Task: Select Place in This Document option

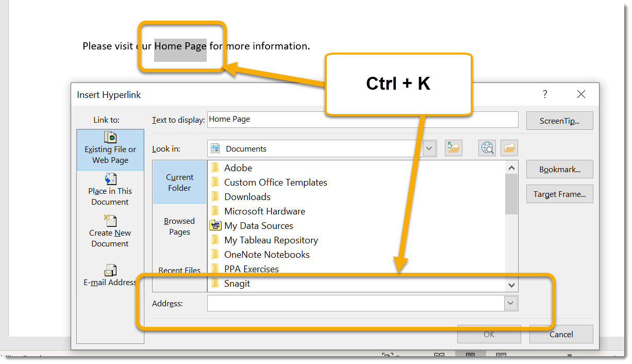Action: click(110, 190)
